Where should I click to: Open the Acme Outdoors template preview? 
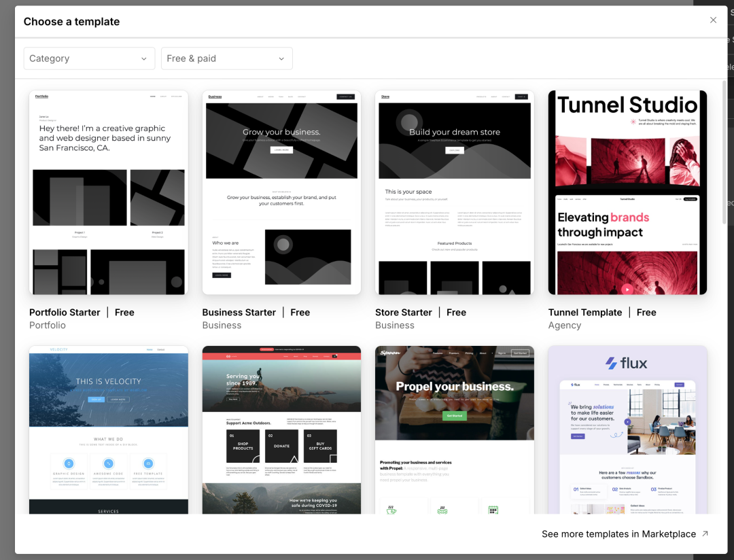[281, 430]
